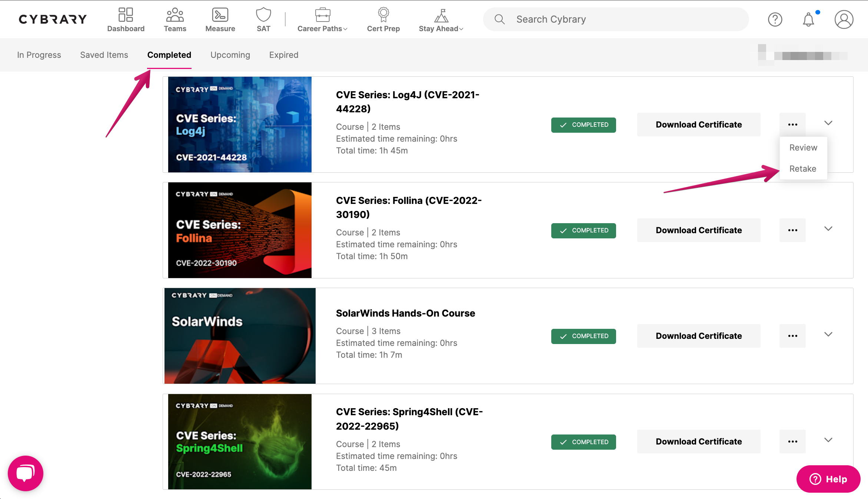This screenshot has width=868, height=499.
Task: Open the chat bubble widget
Action: 26,473
